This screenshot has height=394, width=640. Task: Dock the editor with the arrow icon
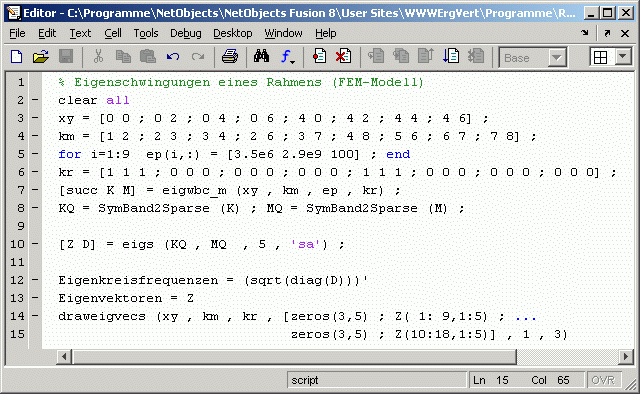tap(585, 33)
